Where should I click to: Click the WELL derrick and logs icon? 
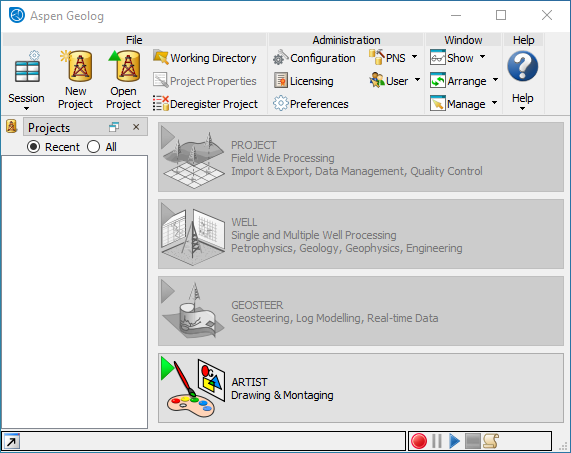coord(193,237)
